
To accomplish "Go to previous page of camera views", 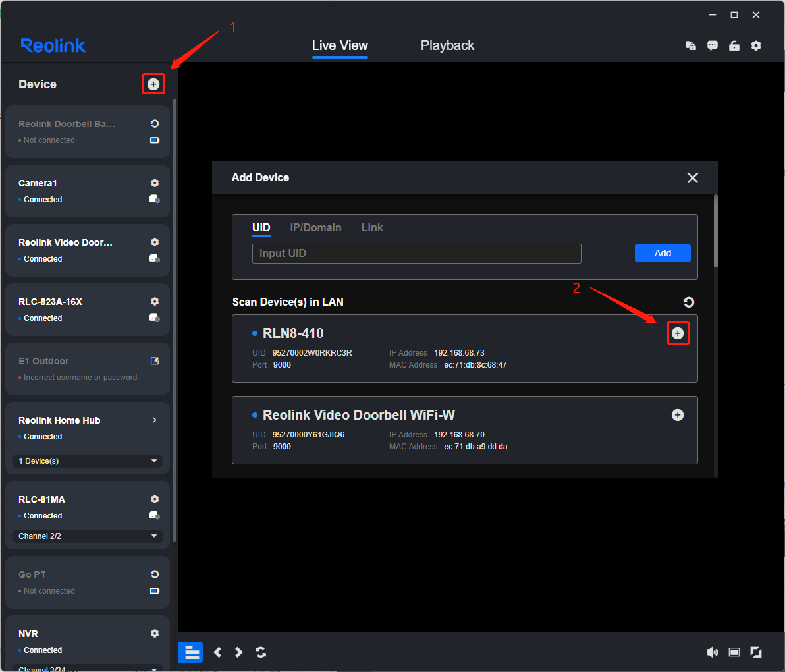I will (218, 652).
